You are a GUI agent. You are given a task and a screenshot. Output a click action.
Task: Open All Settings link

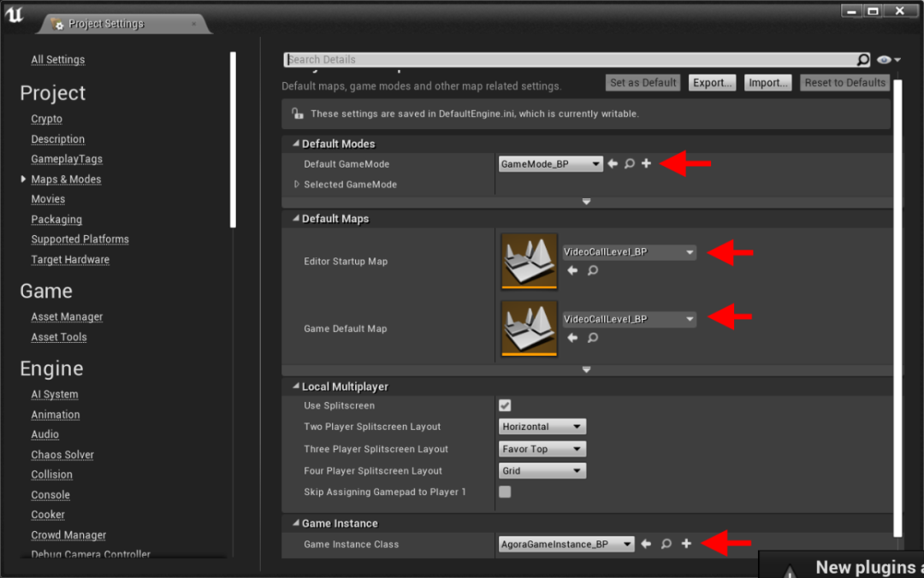[x=58, y=60]
